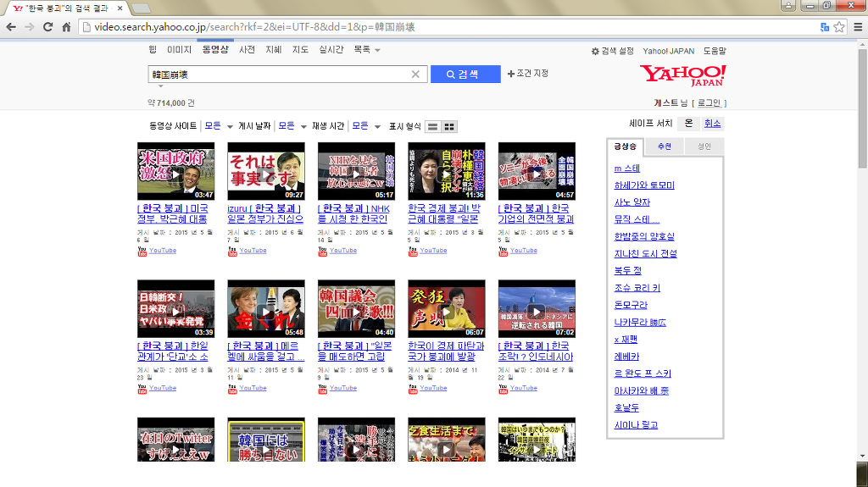Switch to the 급상승 tab in sidebar
Viewport: 868px width, 487px height.
(626, 147)
